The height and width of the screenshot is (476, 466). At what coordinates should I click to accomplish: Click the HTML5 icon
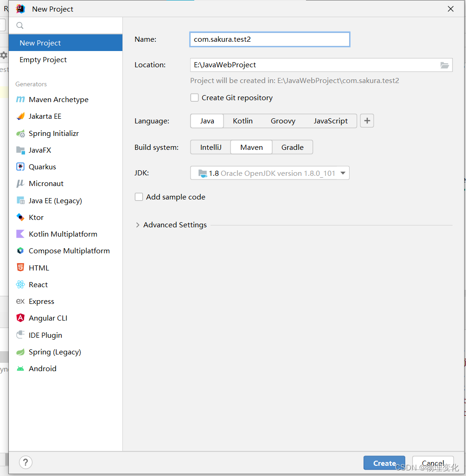(x=20, y=267)
